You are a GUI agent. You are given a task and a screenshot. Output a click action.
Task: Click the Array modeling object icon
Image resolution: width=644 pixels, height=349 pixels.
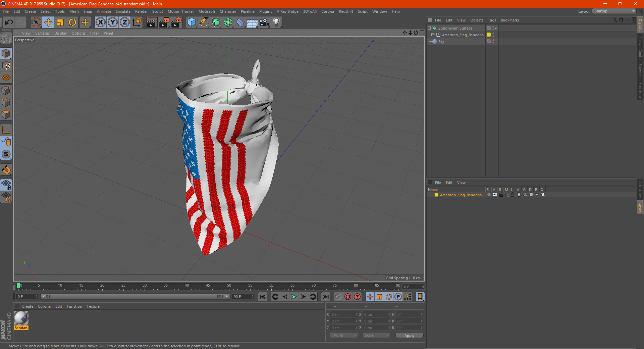click(228, 22)
